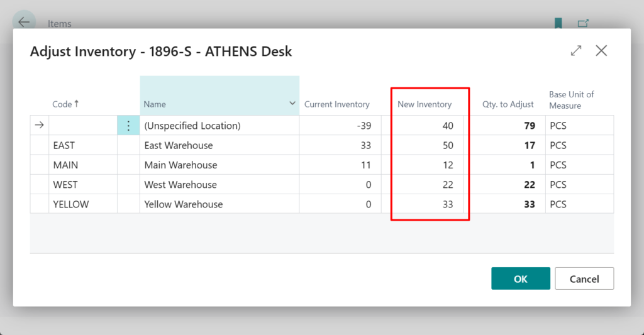The width and height of the screenshot is (644, 335).
Task: Click the Items breadcrumb title
Action: coord(60,24)
